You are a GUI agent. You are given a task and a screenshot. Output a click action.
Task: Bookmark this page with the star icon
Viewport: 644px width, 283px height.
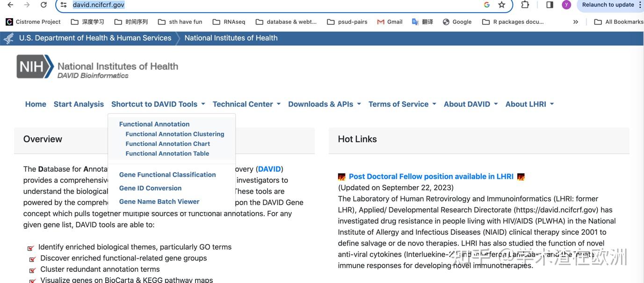point(502,5)
